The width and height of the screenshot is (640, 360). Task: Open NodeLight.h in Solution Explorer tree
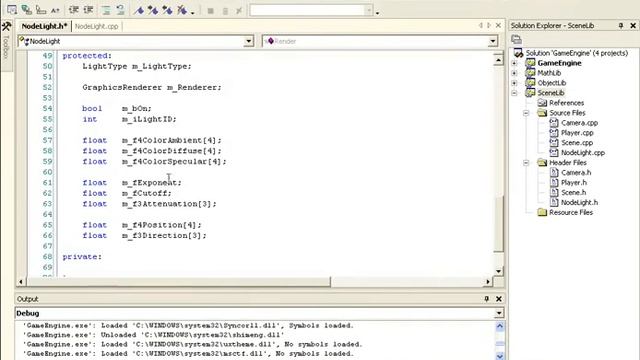tap(579, 202)
